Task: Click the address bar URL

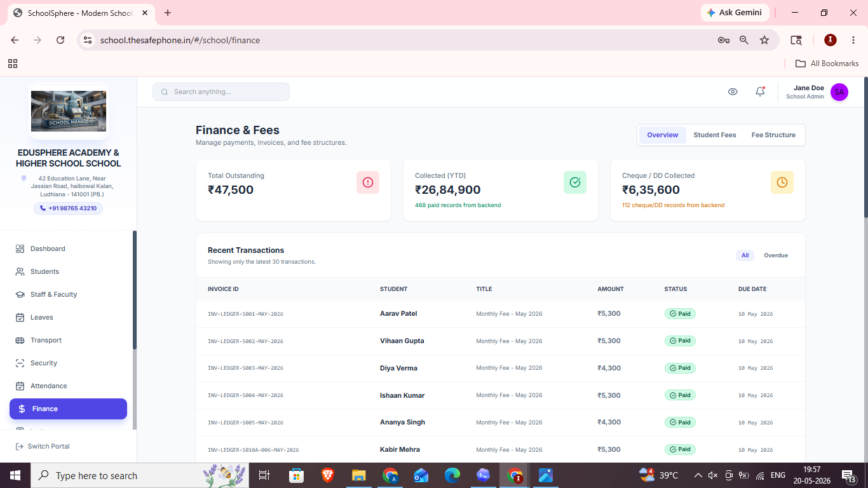Action: click(180, 40)
